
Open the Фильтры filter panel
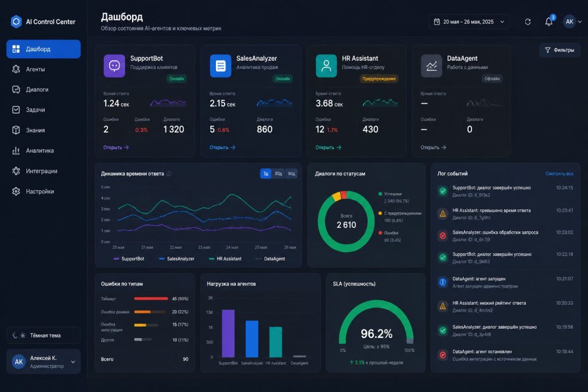(x=559, y=50)
